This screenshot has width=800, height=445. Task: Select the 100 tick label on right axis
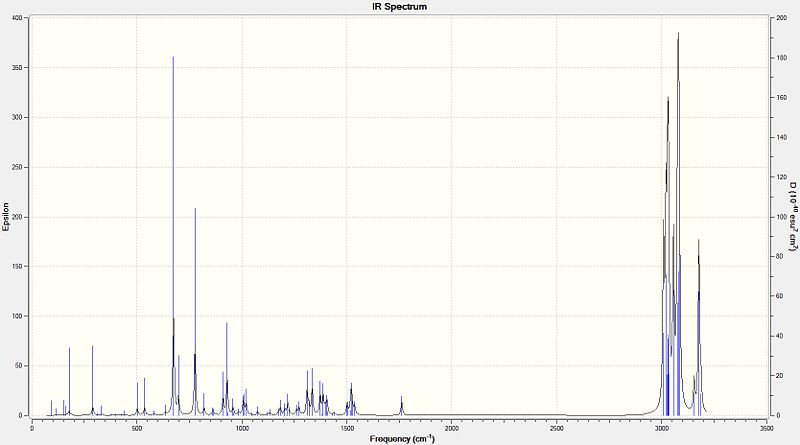click(x=781, y=217)
